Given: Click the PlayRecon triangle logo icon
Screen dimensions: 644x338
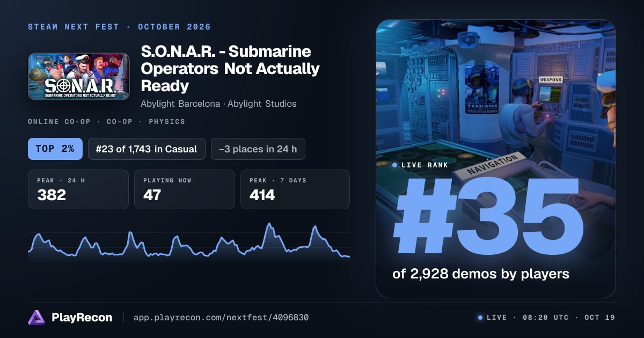Looking at the screenshot, I should [x=36, y=318].
